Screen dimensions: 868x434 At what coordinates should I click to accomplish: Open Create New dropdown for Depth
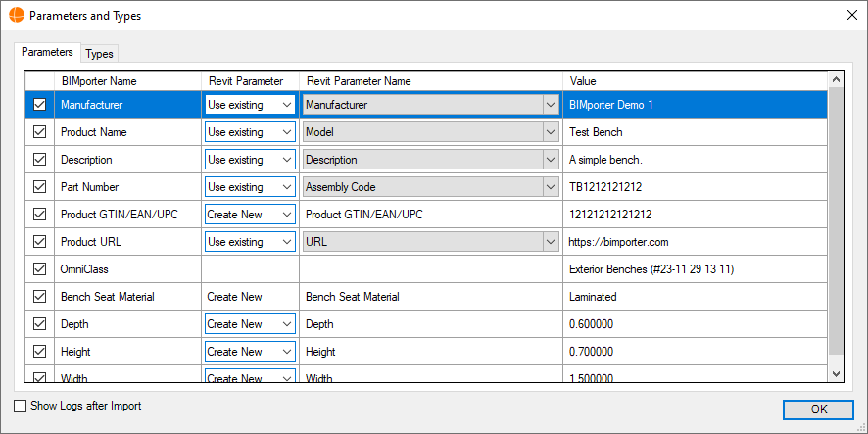click(x=250, y=324)
